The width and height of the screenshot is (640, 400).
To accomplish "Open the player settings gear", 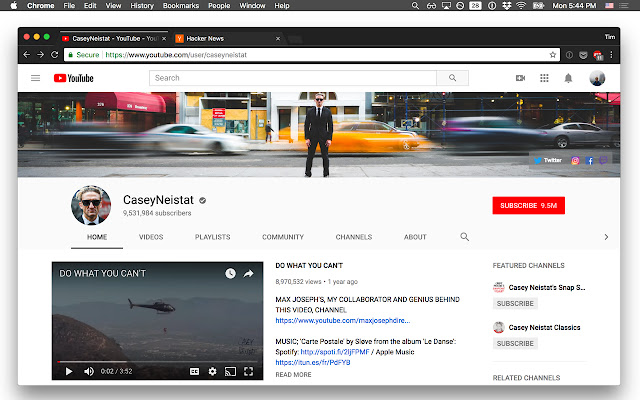I will tap(212, 371).
